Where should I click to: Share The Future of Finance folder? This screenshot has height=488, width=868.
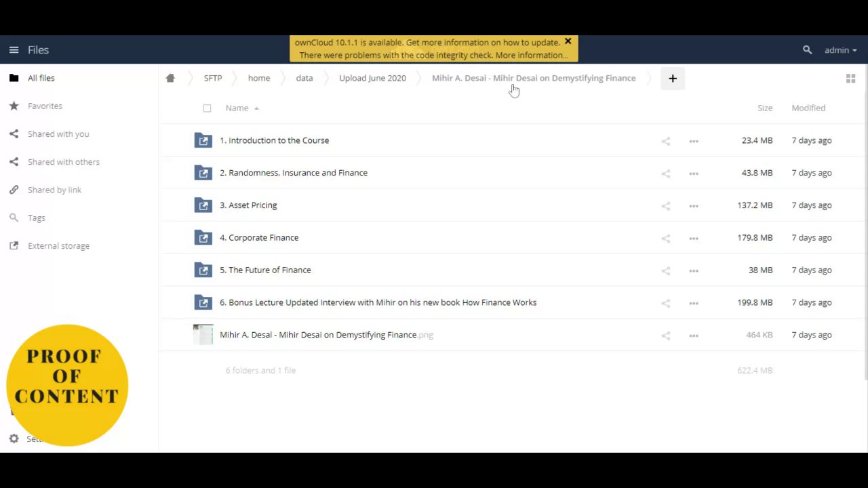tap(665, 270)
